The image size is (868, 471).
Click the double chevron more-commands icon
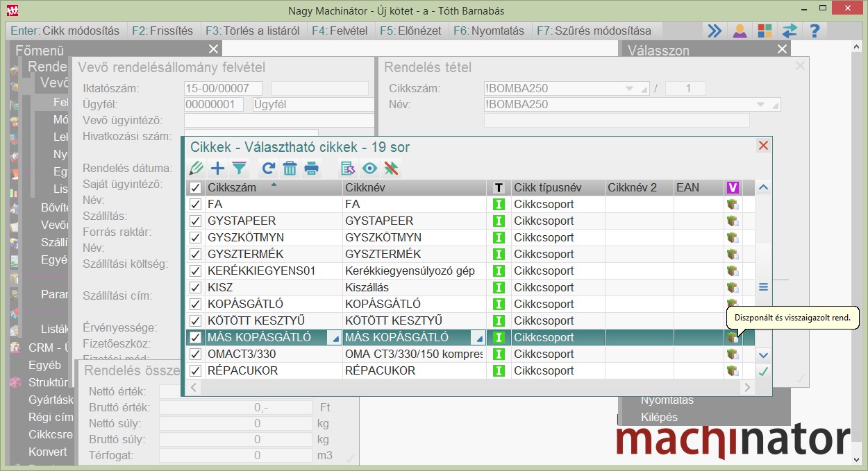click(714, 31)
